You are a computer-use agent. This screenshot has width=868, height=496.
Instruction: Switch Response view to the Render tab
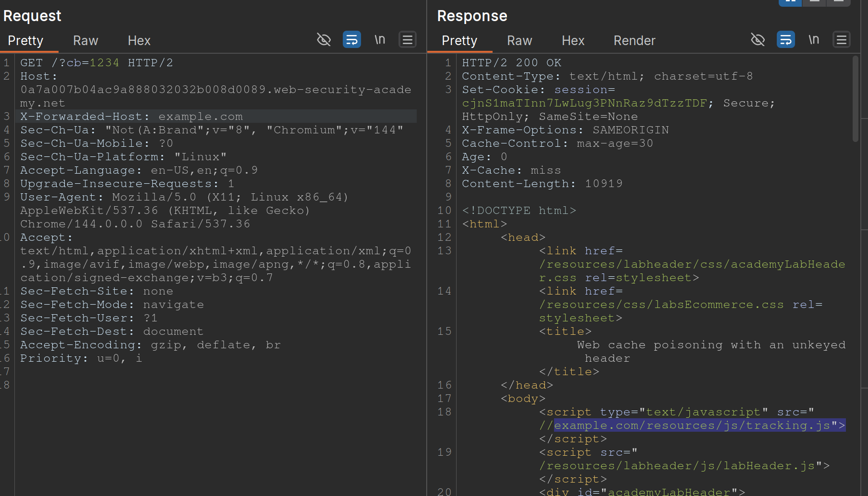click(634, 41)
